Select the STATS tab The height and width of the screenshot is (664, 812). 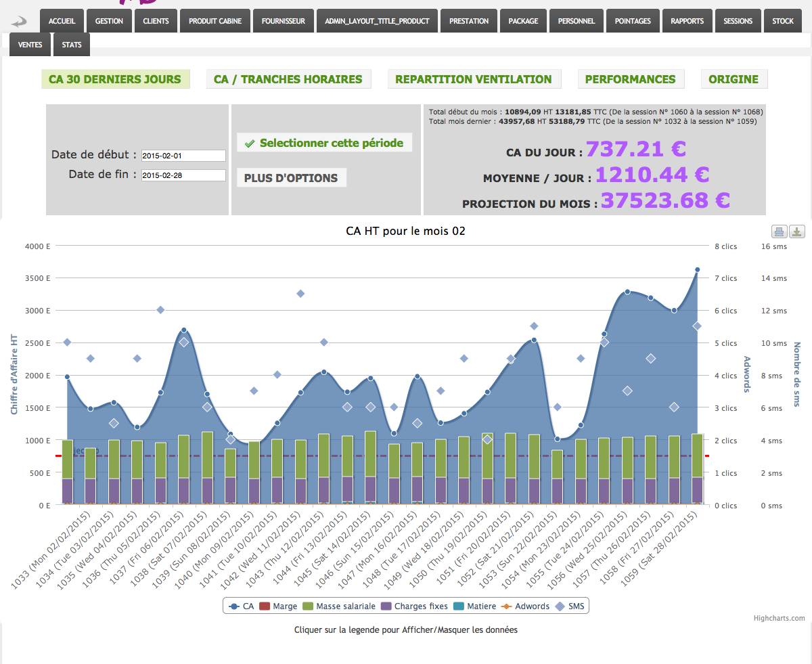coord(72,45)
